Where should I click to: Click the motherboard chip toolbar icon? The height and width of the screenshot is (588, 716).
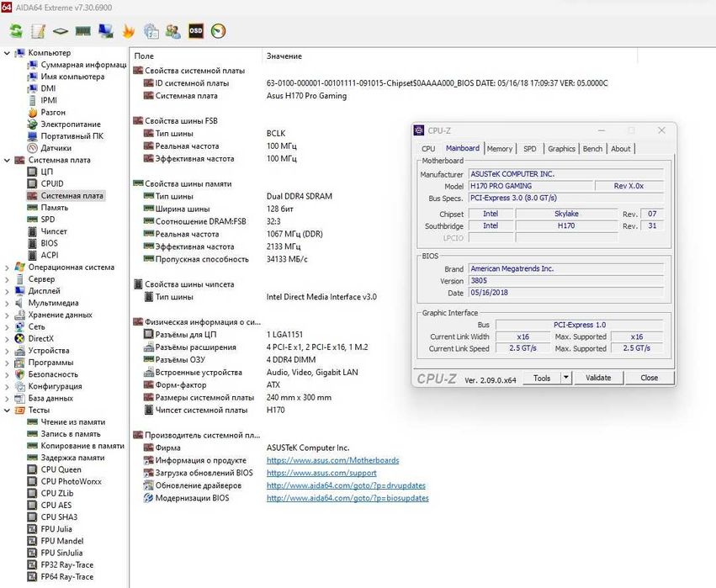pyautogui.click(x=61, y=31)
